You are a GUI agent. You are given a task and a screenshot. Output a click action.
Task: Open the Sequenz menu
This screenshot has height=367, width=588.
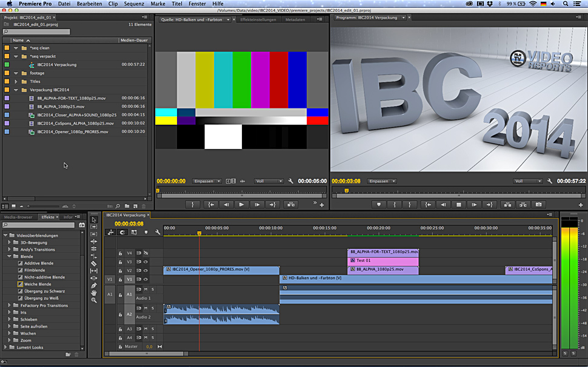134,4
